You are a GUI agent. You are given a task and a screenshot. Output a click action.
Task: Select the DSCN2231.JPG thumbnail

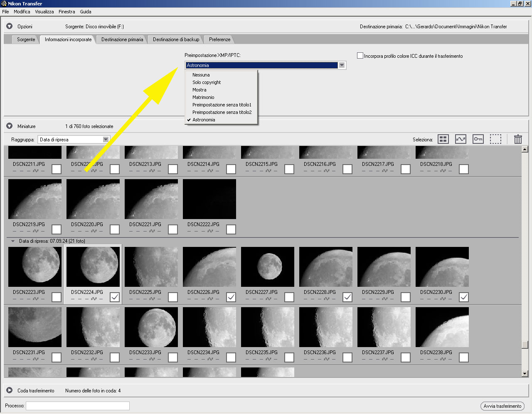tap(35, 327)
